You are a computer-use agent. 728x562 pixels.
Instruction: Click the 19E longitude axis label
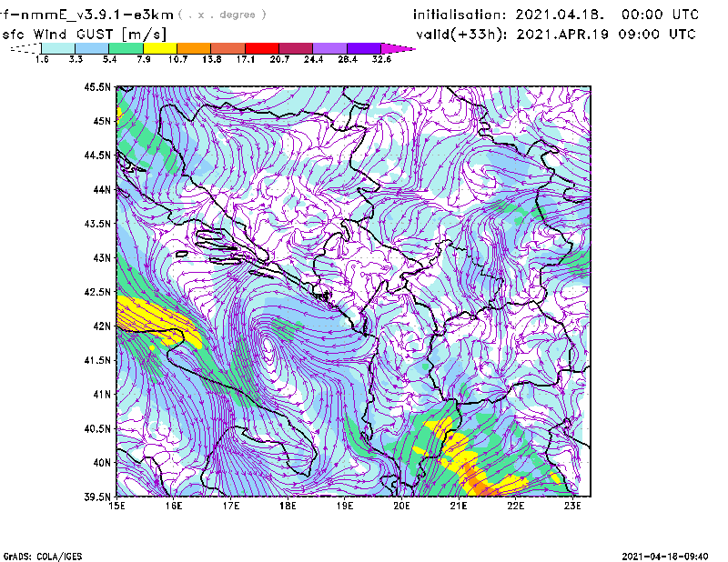click(345, 506)
